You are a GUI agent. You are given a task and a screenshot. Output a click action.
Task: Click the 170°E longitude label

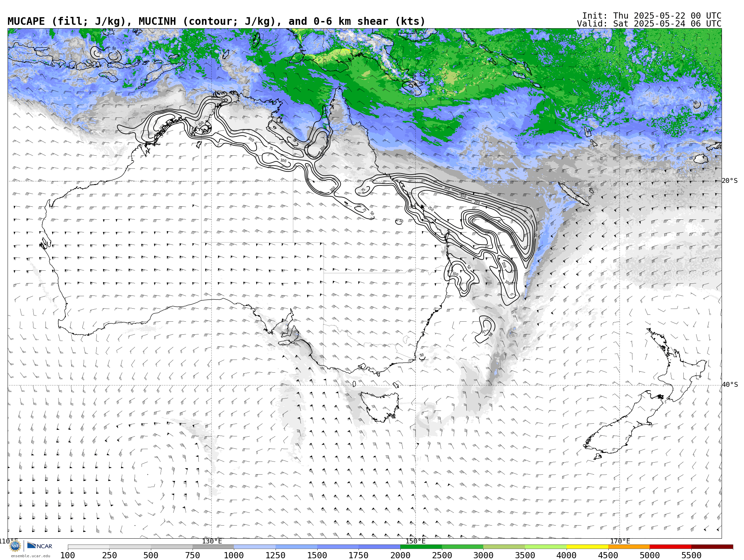pos(620,541)
